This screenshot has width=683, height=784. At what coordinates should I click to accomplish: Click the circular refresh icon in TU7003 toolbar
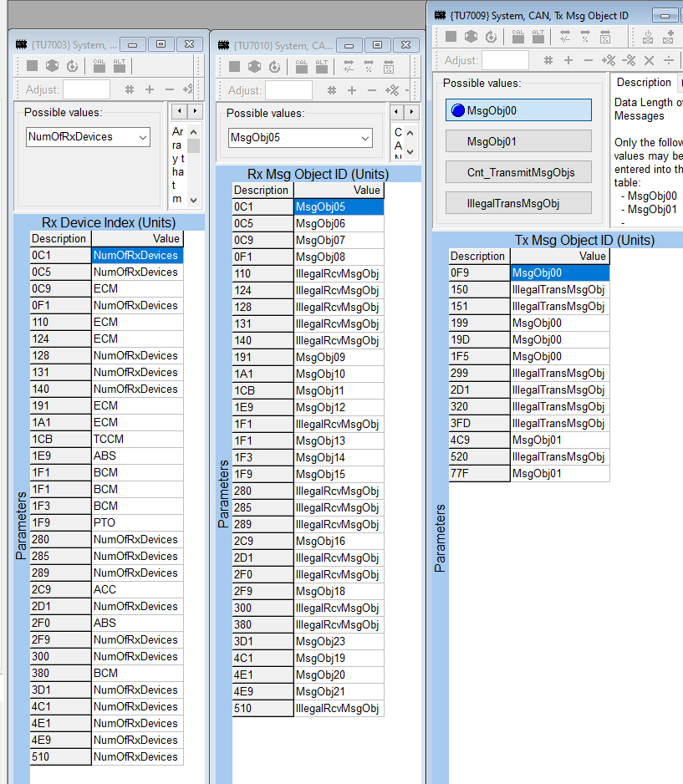tap(73, 66)
